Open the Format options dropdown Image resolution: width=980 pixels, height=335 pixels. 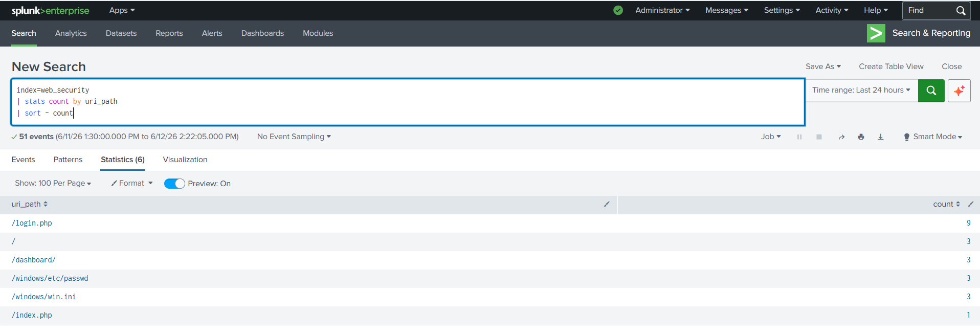coord(132,183)
